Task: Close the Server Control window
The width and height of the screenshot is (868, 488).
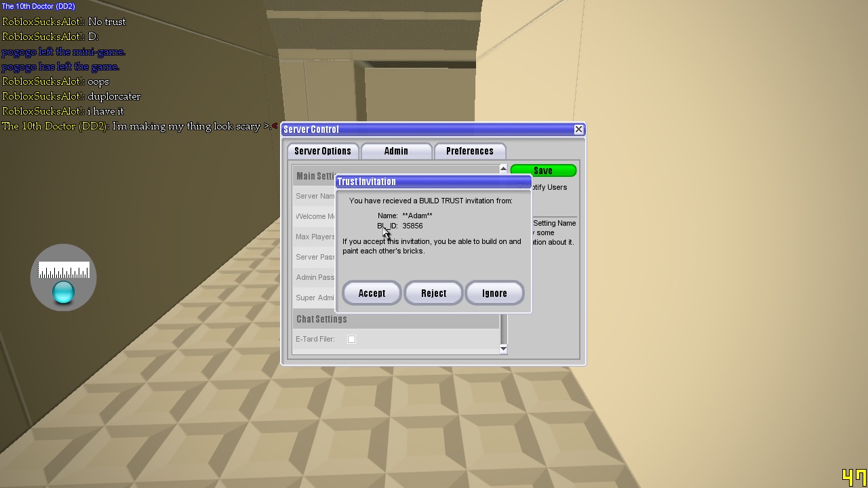Action: (x=578, y=129)
